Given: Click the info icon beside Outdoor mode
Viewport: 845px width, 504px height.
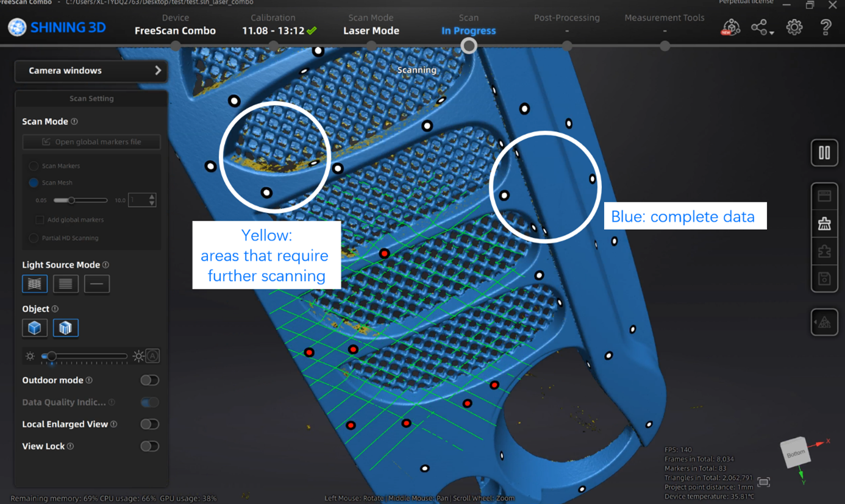Looking at the screenshot, I should pos(89,380).
